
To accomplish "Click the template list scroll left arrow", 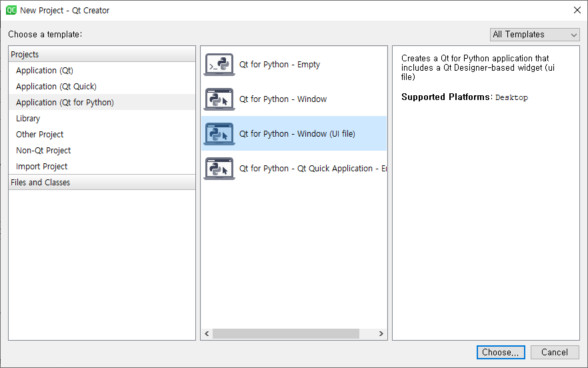I will [x=207, y=333].
